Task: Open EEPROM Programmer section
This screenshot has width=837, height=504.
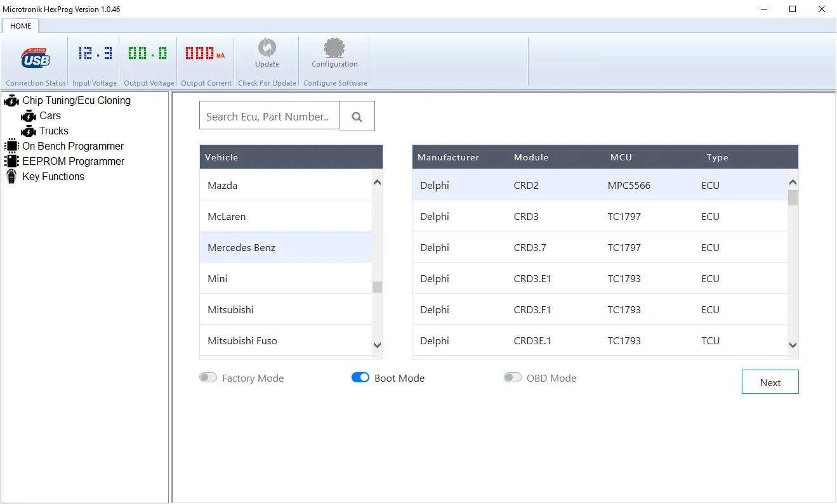Action: click(73, 161)
